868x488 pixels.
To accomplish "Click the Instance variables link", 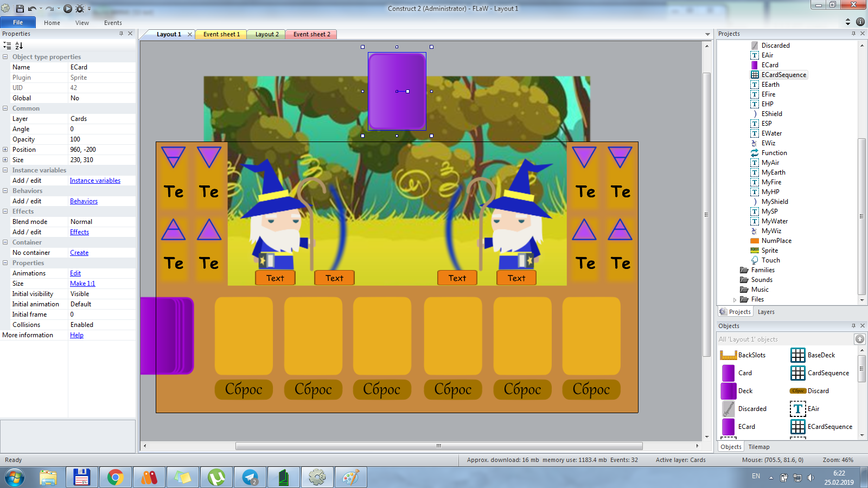I will click(95, 181).
